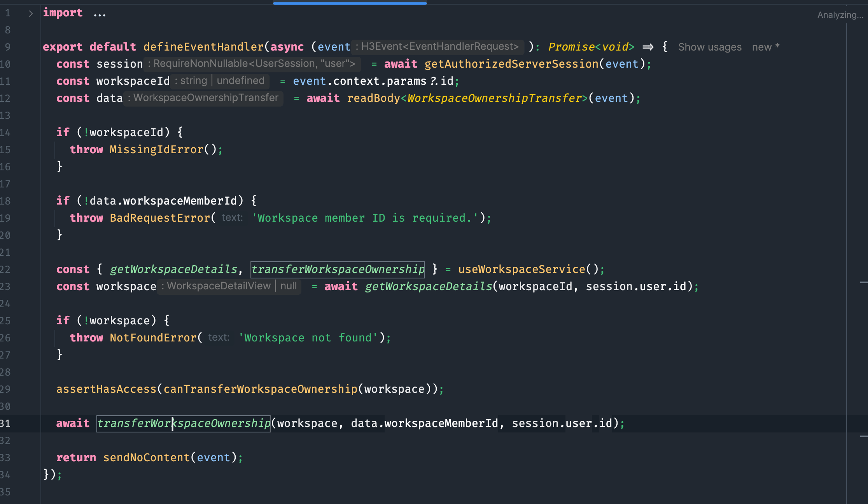Click the WorkspaceOwnershipTransfer inlay type hint

tap(203, 98)
